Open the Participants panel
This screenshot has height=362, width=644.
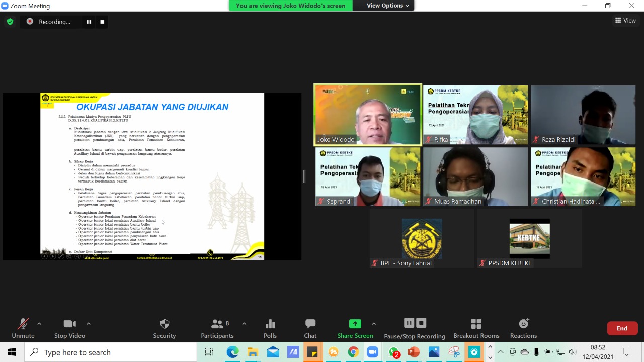(x=217, y=328)
